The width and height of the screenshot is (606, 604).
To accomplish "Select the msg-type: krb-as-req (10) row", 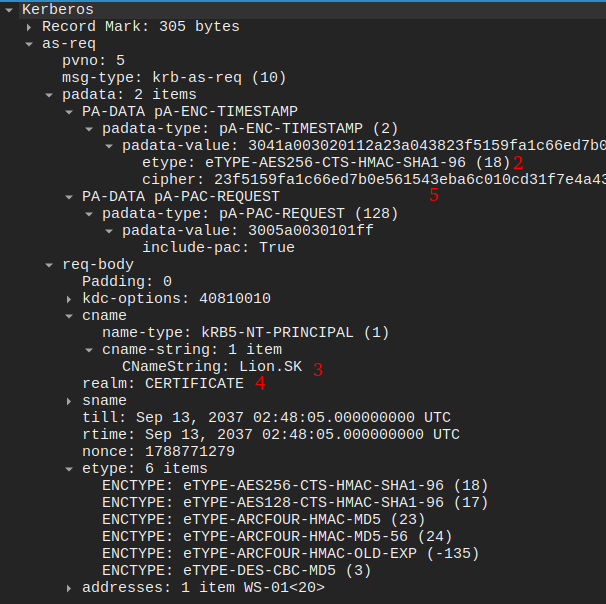I will [173, 77].
